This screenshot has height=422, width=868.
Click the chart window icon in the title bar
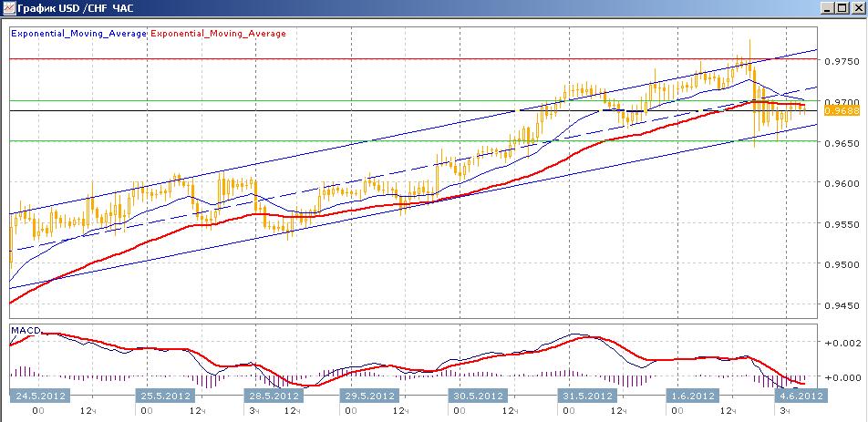[7, 7]
